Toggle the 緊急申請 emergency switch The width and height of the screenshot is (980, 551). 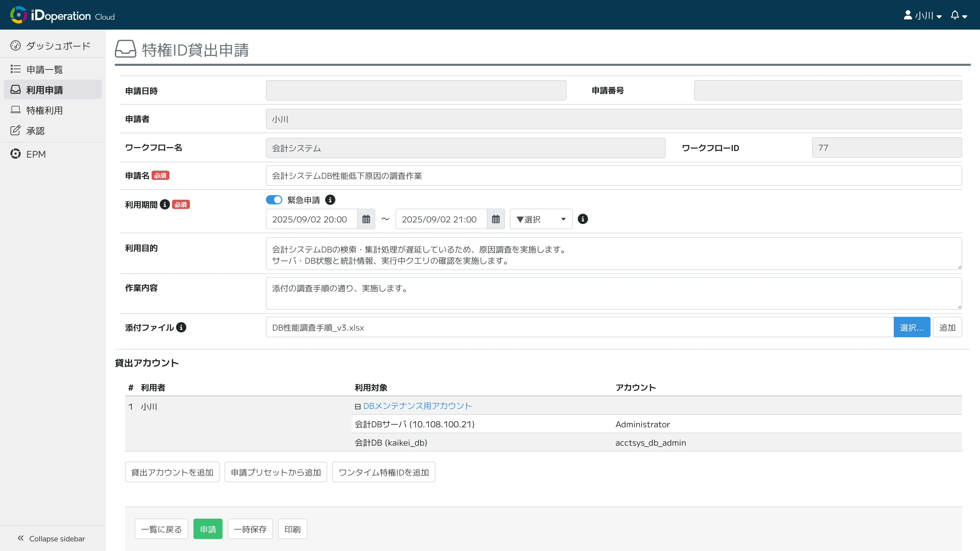(274, 200)
